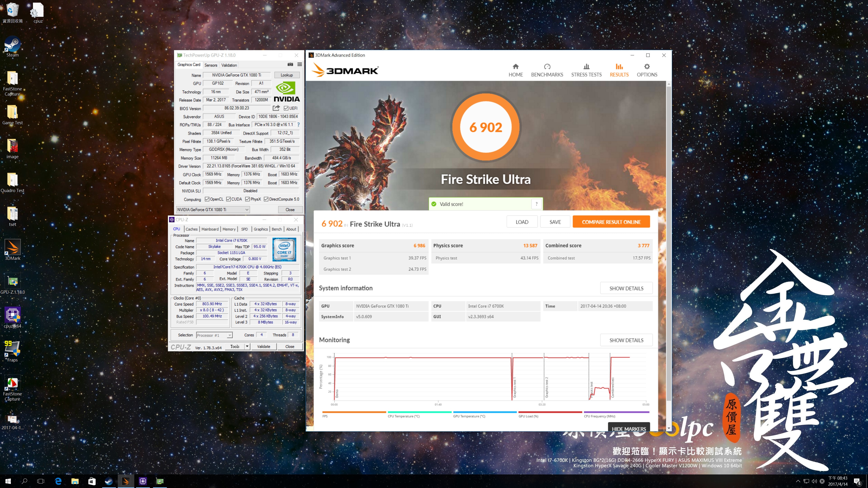Image resolution: width=868 pixels, height=488 pixels.
Task: Switch to CPU-Z Graphics tab
Action: point(261,229)
